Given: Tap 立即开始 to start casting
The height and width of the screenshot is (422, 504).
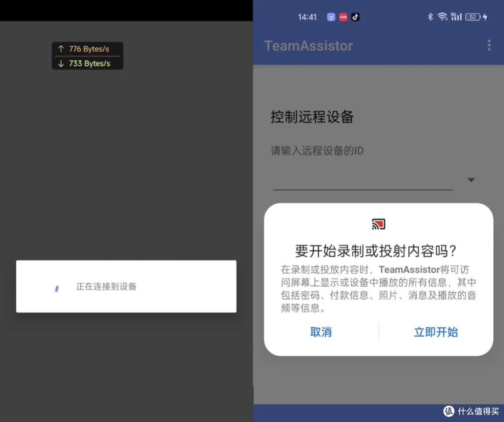Looking at the screenshot, I should 435,332.
